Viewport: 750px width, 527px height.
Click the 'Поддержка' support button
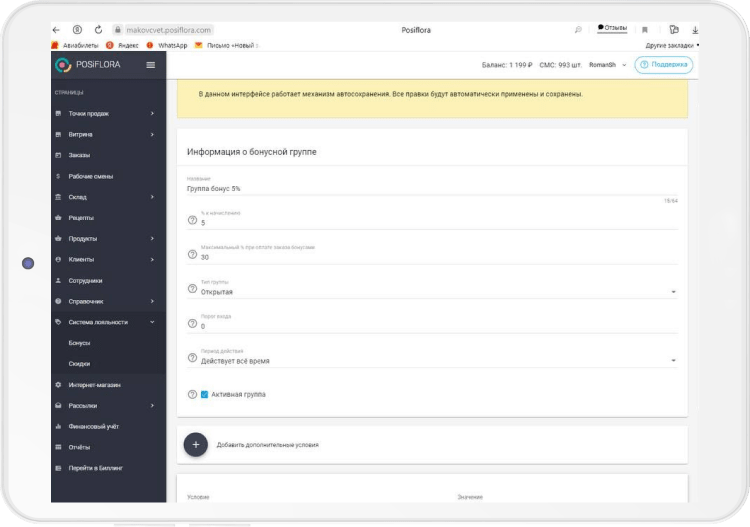point(663,65)
